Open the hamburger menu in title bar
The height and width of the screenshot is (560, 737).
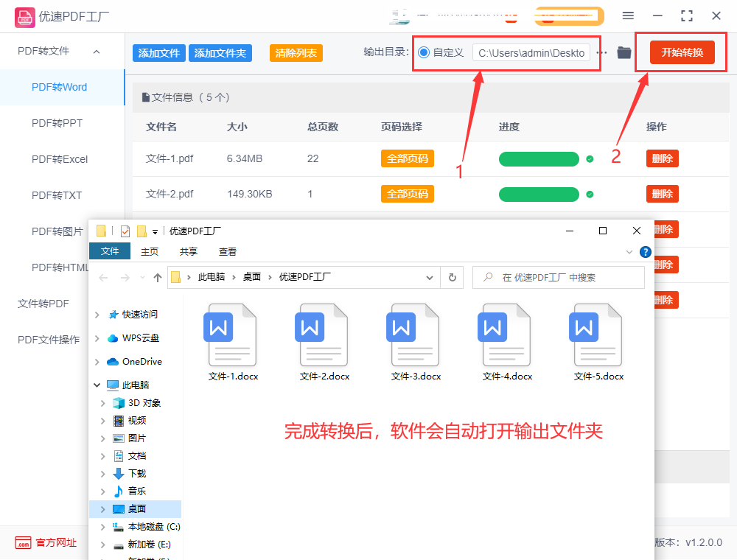pos(628,15)
